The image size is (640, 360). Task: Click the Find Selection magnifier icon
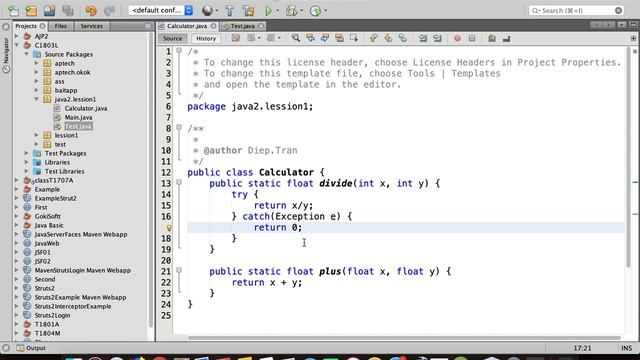click(296, 38)
